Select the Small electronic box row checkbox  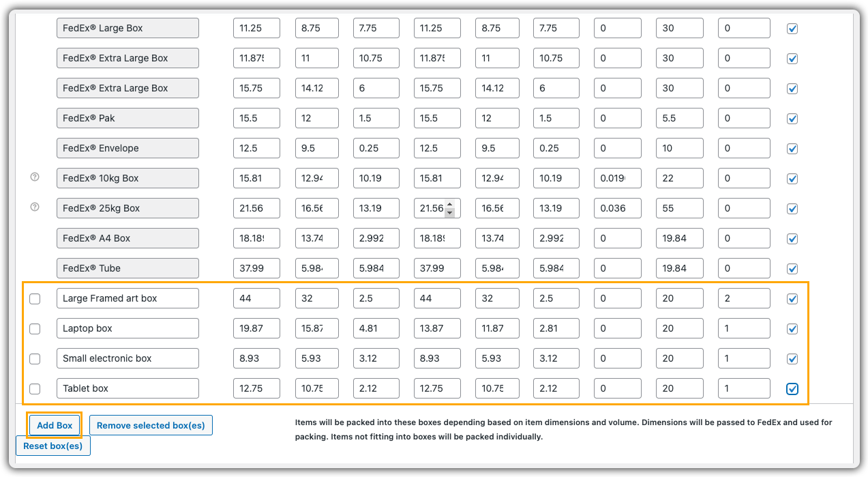[35, 359]
